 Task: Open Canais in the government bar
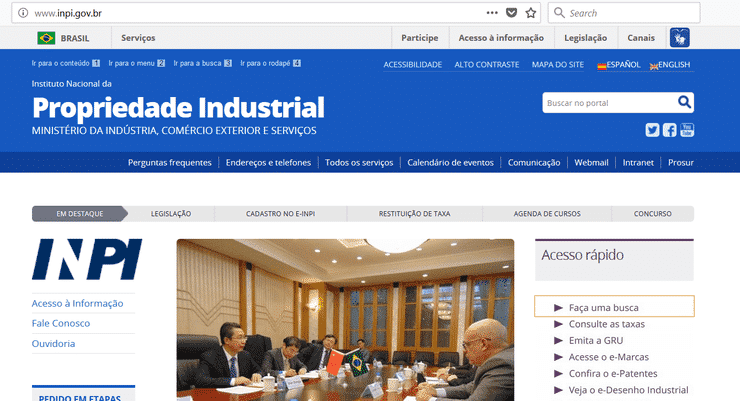tap(641, 38)
